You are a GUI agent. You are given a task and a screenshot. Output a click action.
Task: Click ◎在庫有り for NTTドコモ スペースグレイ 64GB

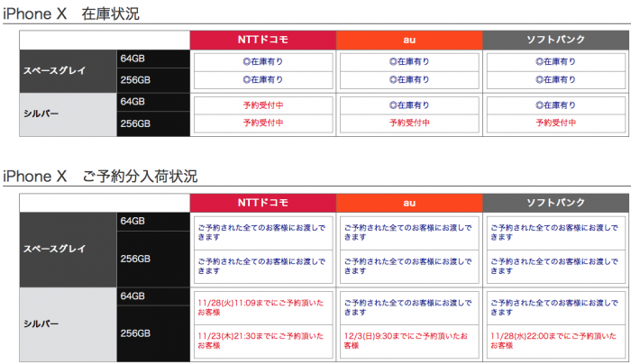point(263,62)
